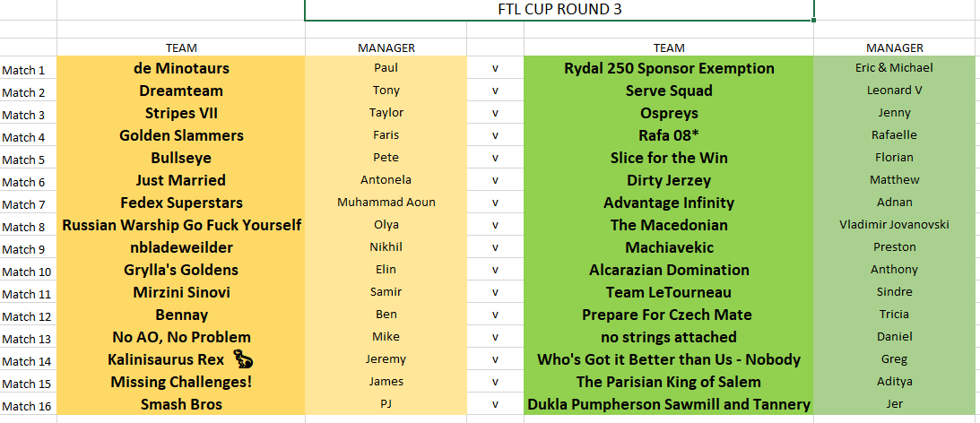Click the dinosaur emoji beside Kalinisaurus Rex
Screen dimensions: 980x423
click(x=243, y=358)
